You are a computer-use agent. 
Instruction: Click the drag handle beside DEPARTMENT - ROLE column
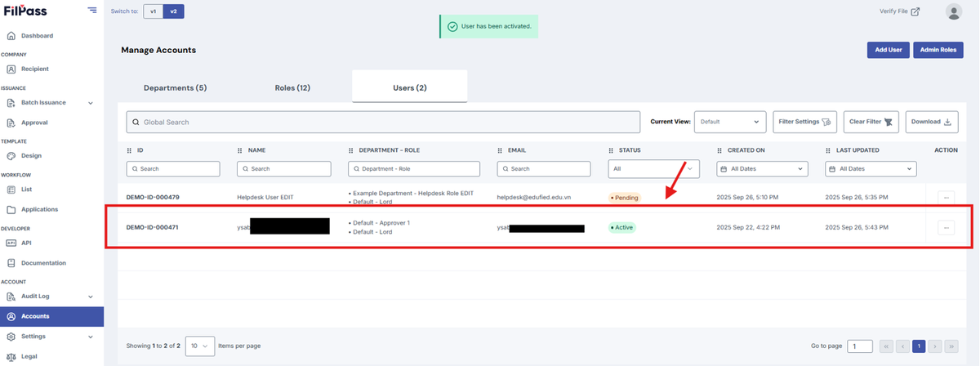[x=350, y=150]
